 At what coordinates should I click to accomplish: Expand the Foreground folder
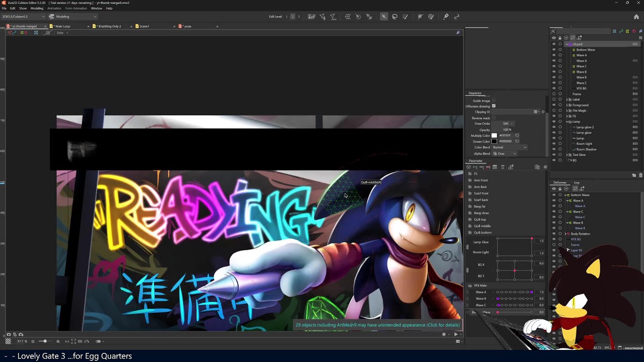[568, 105]
